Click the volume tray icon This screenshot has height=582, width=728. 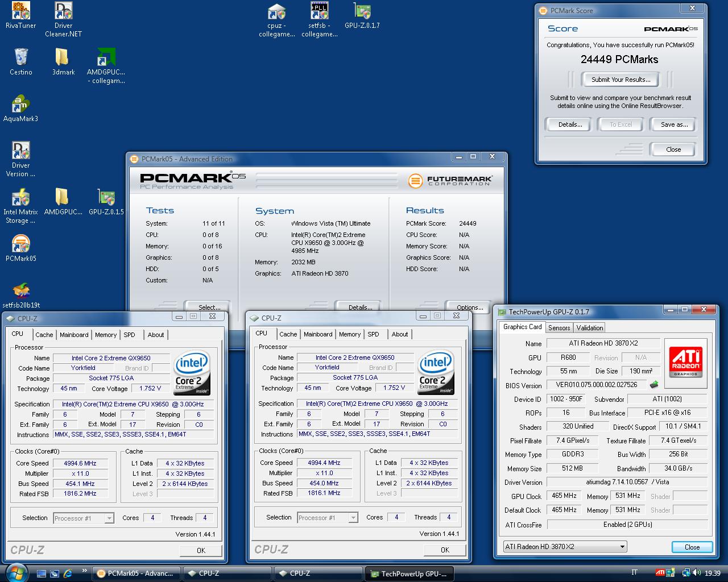[x=697, y=573]
